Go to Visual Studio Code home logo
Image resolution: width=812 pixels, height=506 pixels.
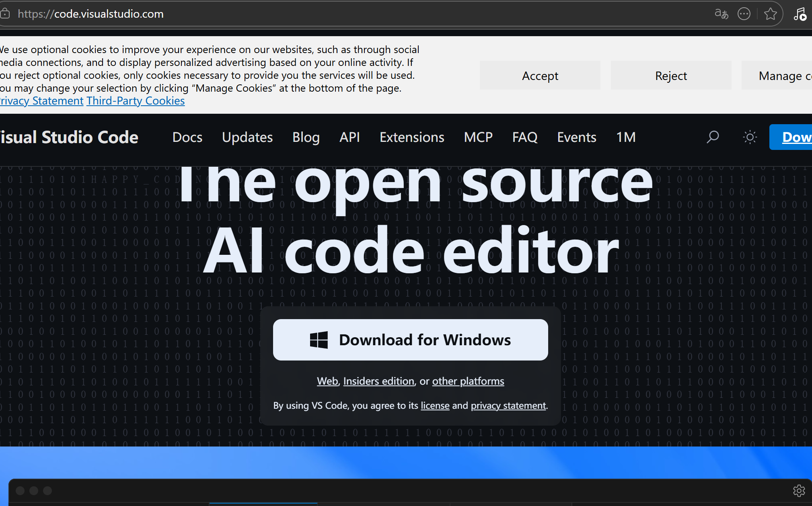pos(69,137)
